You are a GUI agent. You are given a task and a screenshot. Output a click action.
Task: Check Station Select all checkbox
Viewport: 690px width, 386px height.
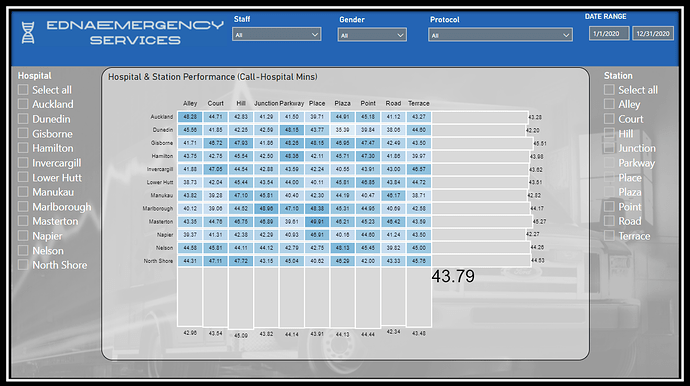[609, 90]
